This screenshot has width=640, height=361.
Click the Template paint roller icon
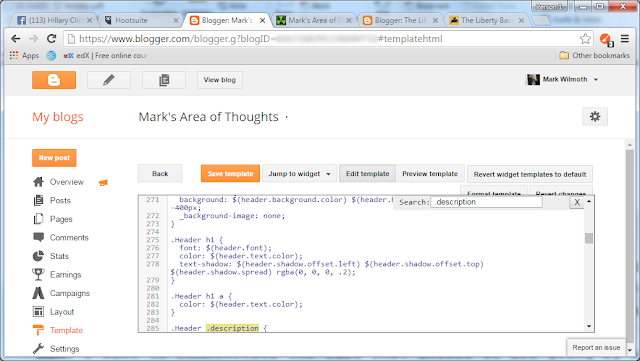coord(38,330)
